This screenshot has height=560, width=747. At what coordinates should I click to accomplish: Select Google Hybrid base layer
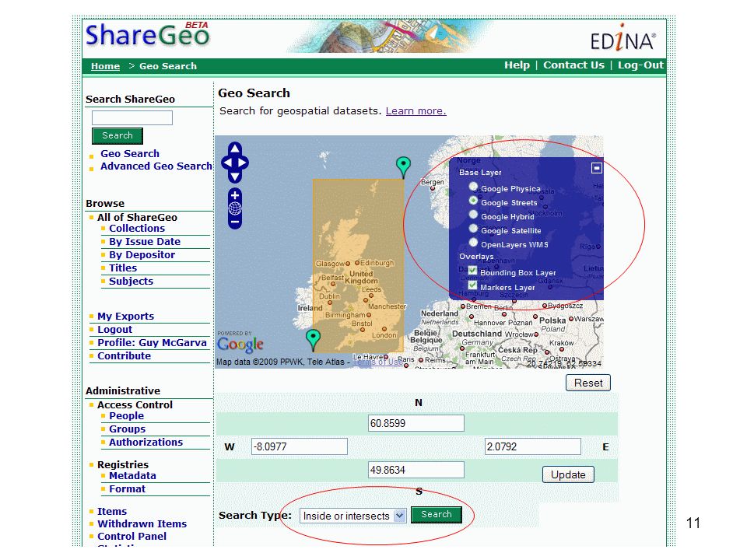[x=473, y=215]
